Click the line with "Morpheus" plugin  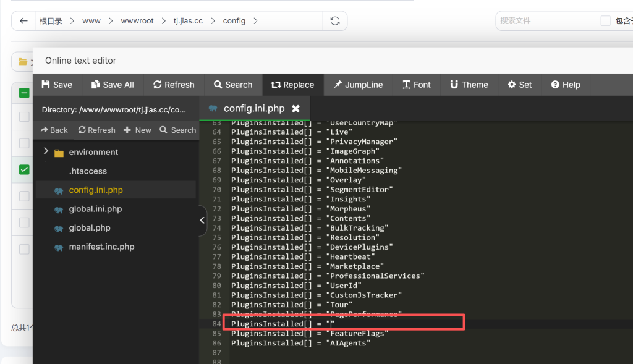300,209
